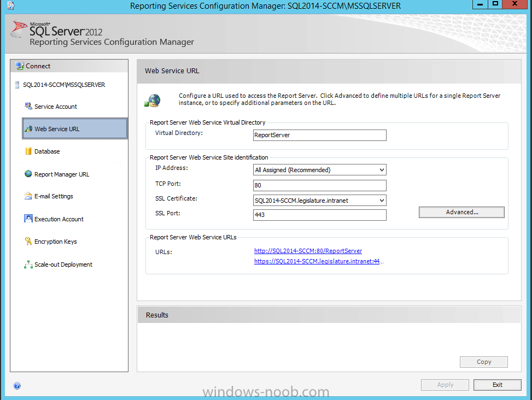Click the Apply button
This screenshot has height=400, width=532.
(445, 385)
